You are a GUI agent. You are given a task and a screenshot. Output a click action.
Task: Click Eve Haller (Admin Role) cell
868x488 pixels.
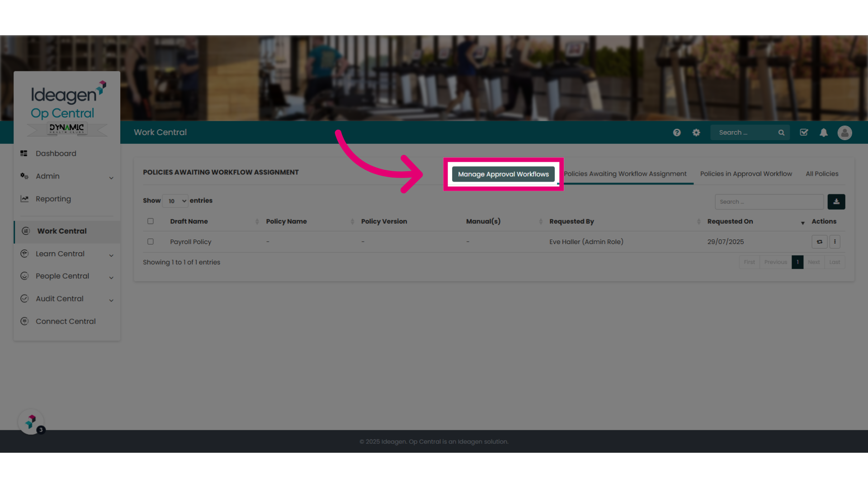tap(586, 242)
